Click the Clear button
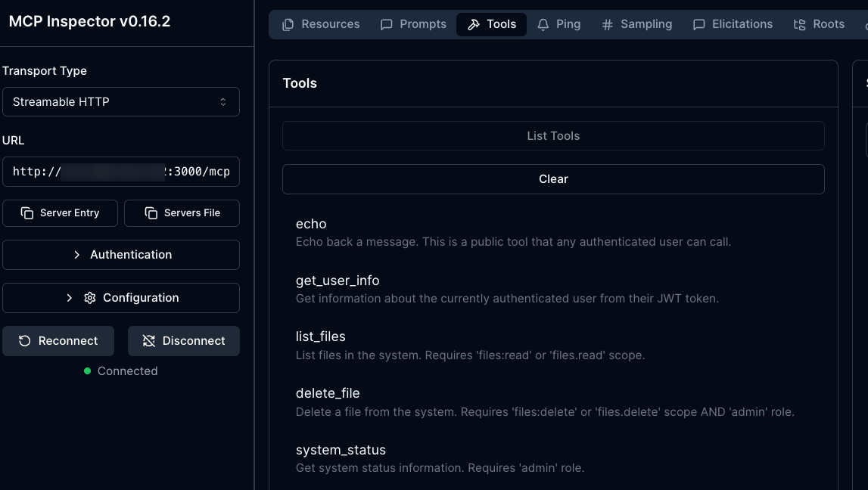Viewport: 868px width, 490px height. 553,179
